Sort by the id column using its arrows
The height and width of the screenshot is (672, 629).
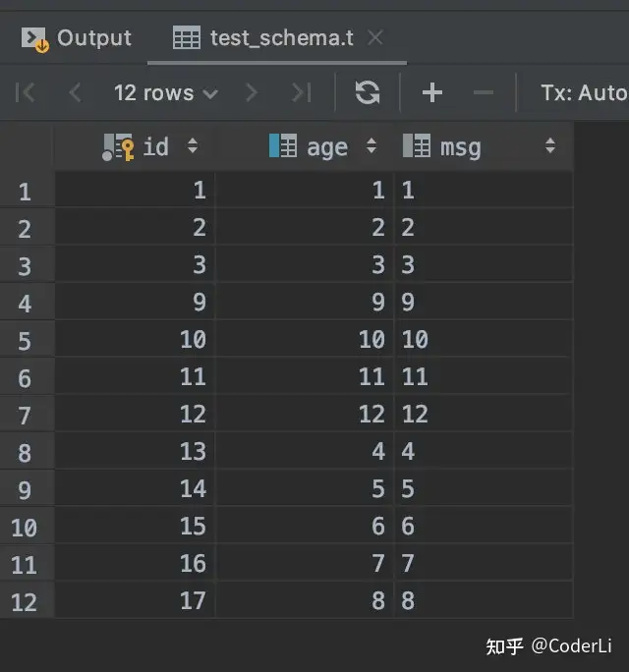(193, 146)
